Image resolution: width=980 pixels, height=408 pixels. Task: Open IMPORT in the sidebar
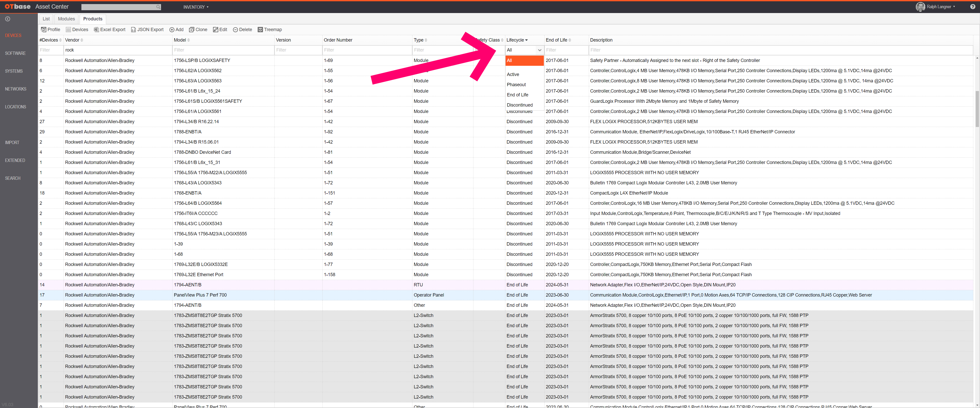(12, 143)
